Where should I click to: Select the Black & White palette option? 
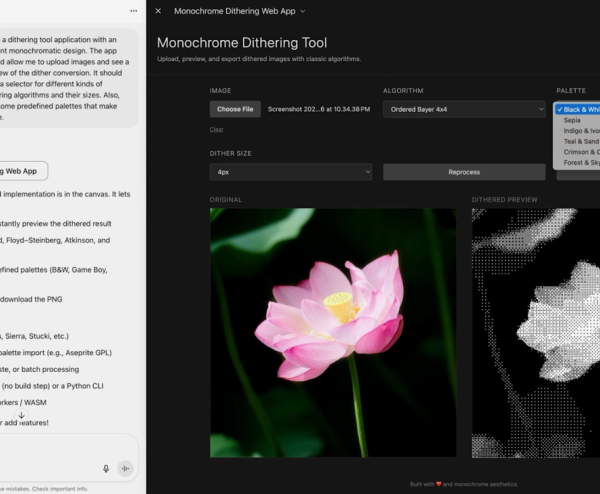click(580, 109)
